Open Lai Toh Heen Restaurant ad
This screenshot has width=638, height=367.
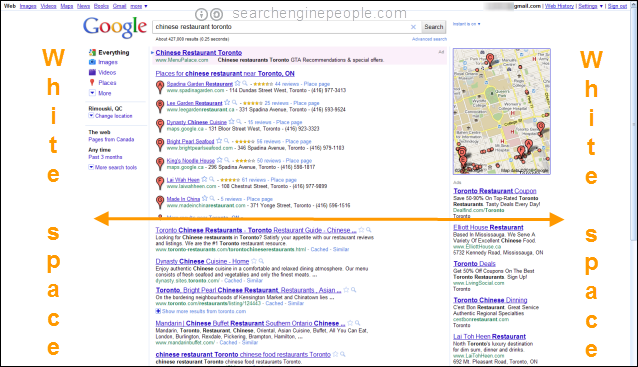pos(489,336)
